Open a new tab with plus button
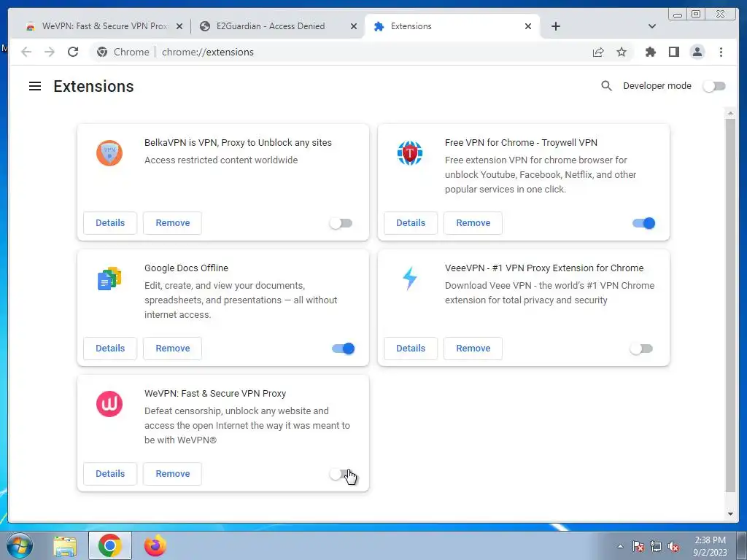Viewport: 747px width, 560px height. 555,26
